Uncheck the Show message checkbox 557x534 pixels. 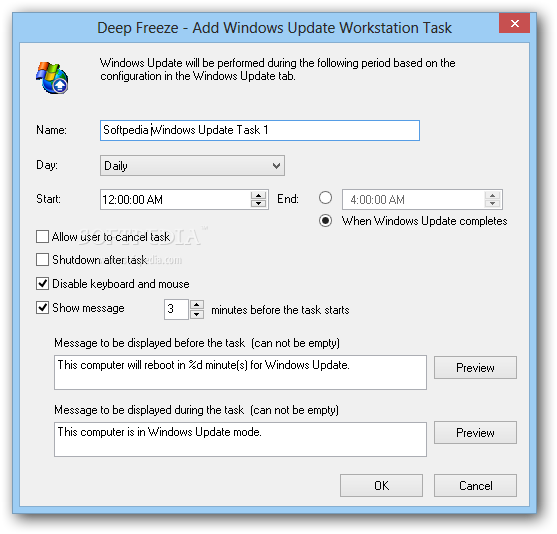[x=42, y=308]
